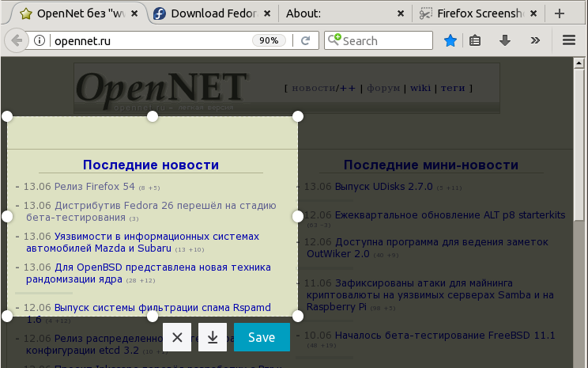This screenshot has width=588, height=368.
Task: Click the top-left selection resize handle
Action: pos(7,116)
